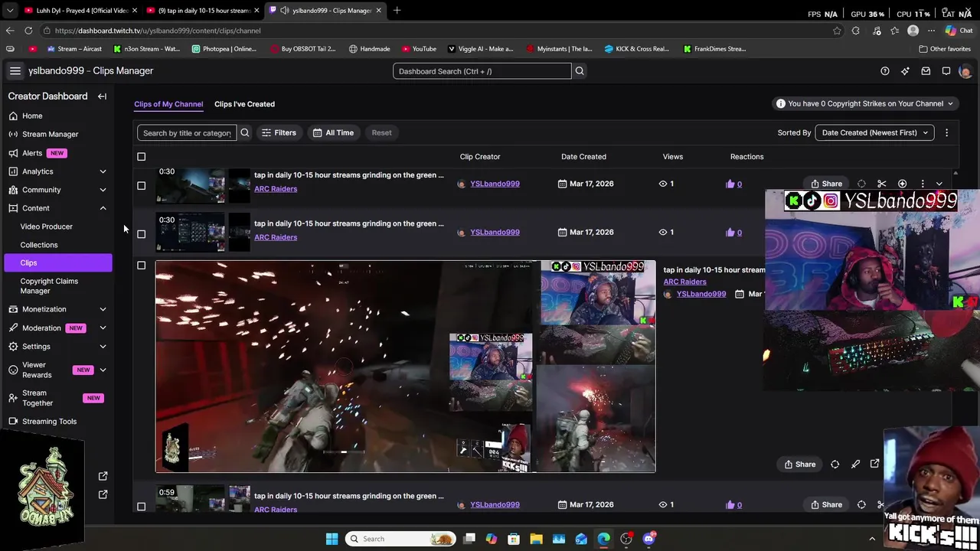Click the Reset filters button
This screenshot has height=551, width=980.
tap(381, 132)
